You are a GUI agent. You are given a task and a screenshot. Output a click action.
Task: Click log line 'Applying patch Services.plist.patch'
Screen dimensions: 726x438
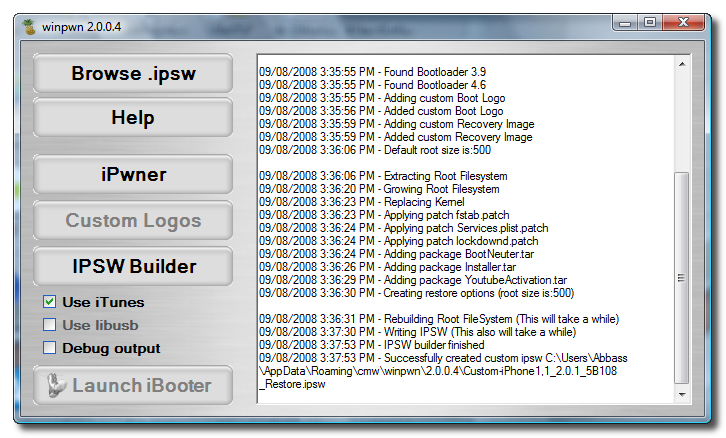[x=404, y=228]
